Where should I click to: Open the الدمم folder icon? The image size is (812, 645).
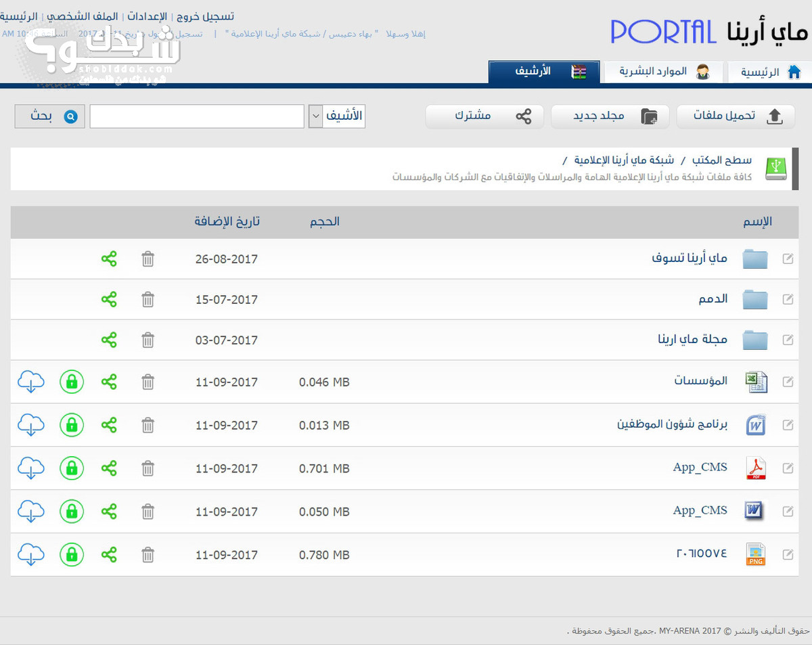(x=754, y=299)
